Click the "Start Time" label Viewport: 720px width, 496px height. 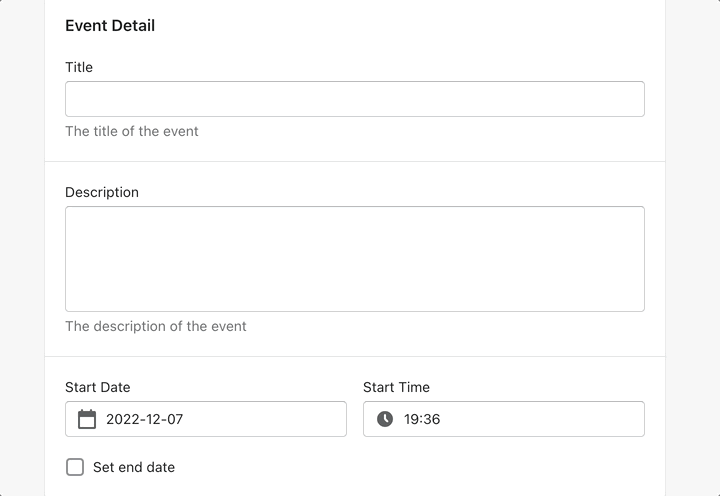[396, 387]
